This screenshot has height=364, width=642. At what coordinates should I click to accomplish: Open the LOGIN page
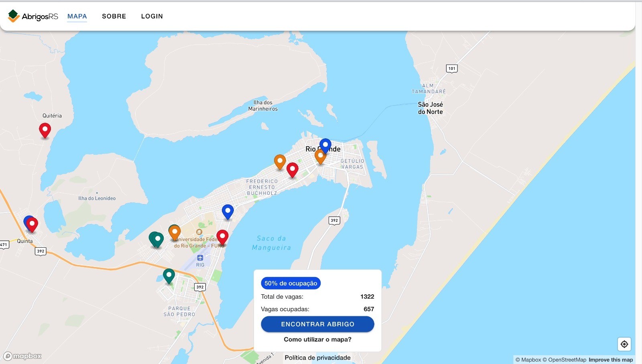152,16
